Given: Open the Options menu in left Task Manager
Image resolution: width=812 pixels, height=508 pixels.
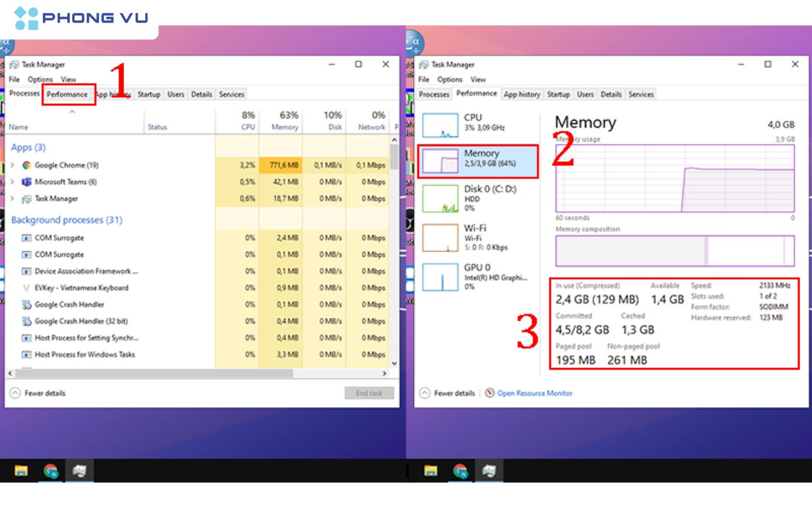Looking at the screenshot, I should (40, 80).
